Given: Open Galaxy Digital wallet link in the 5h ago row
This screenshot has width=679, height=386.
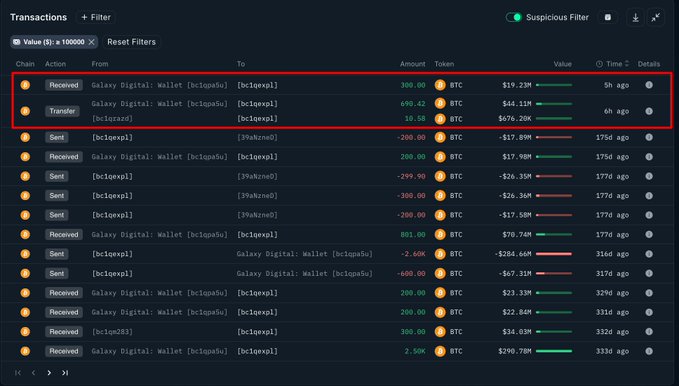Looking at the screenshot, I should 159,85.
